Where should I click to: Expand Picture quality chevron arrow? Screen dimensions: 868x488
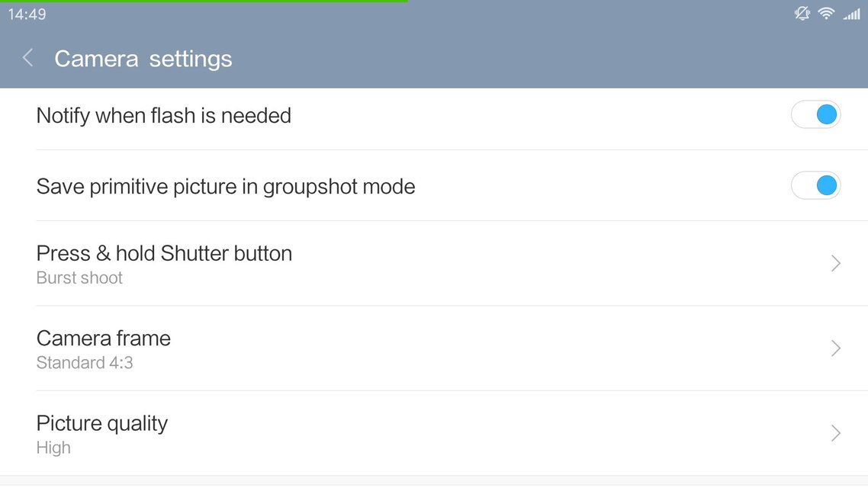coord(835,434)
